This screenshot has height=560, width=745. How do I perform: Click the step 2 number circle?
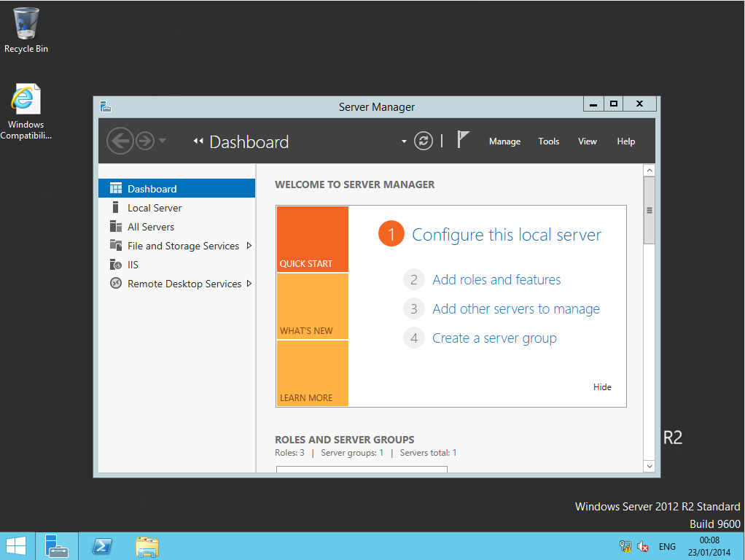click(414, 279)
